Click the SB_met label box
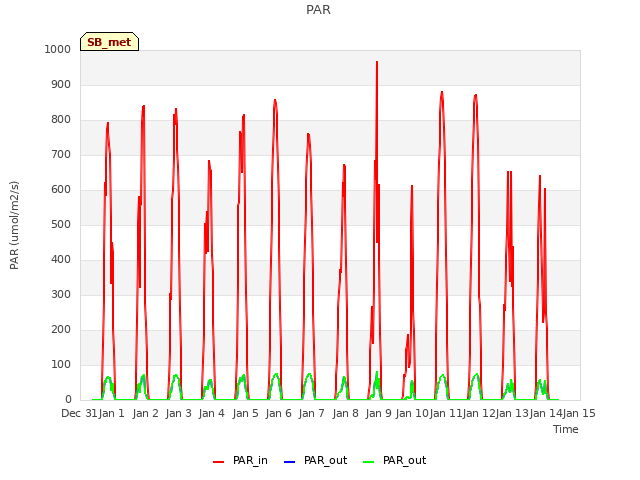The width and height of the screenshot is (640, 480). pyautogui.click(x=109, y=42)
